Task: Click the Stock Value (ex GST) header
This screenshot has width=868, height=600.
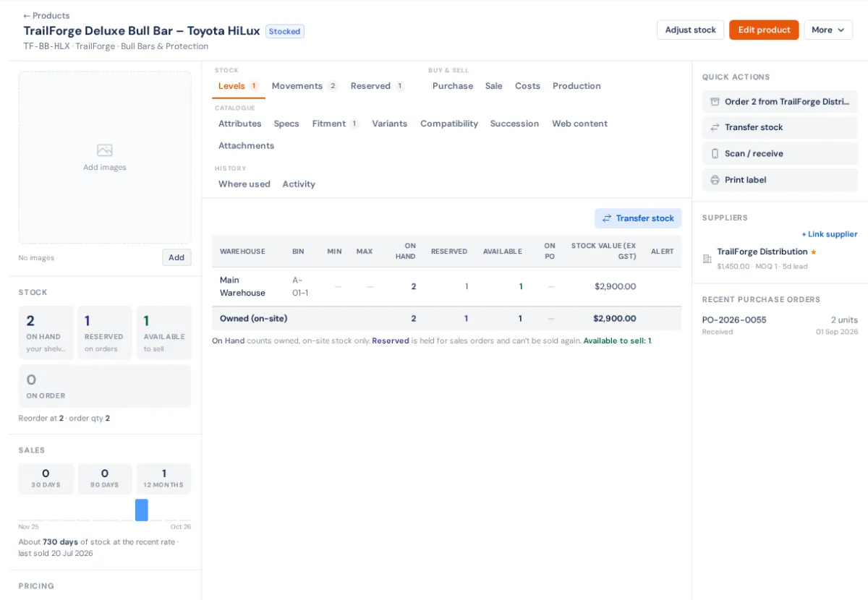Action: click(x=604, y=251)
